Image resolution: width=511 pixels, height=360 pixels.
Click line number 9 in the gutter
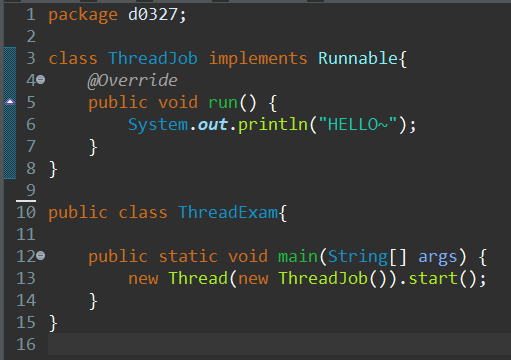click(x=31, y=190)
